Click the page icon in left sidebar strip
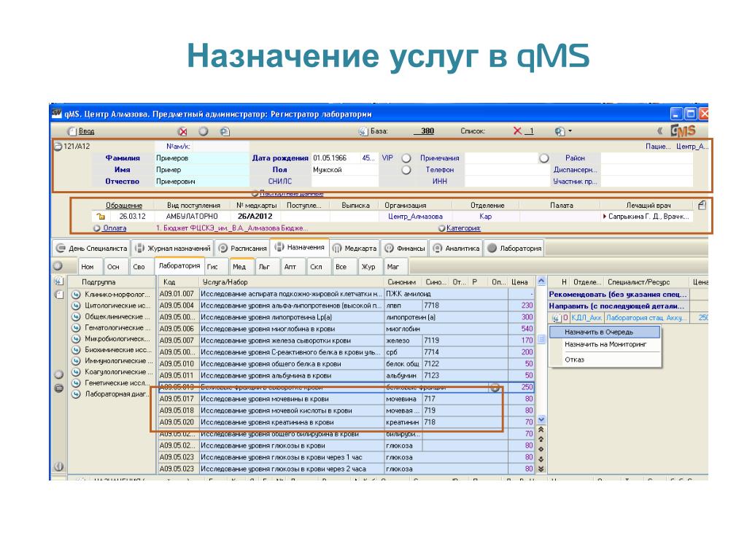The image size is (747, 560). (x=58, y=295)
